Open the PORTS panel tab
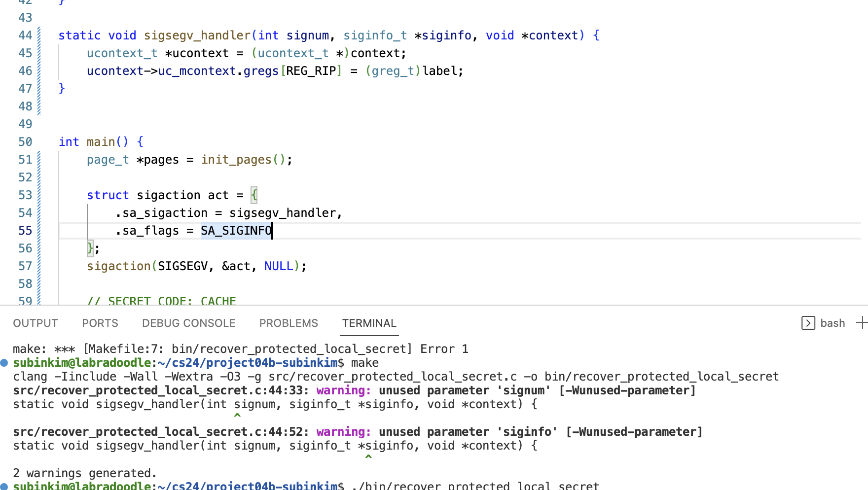 (x=100, y=323)
